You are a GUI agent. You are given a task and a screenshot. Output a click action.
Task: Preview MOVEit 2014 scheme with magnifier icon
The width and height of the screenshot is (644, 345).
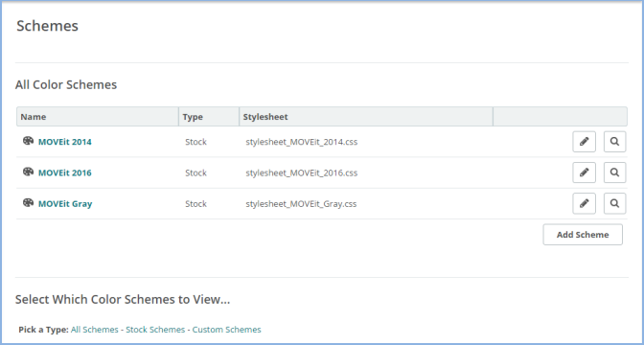615,142
